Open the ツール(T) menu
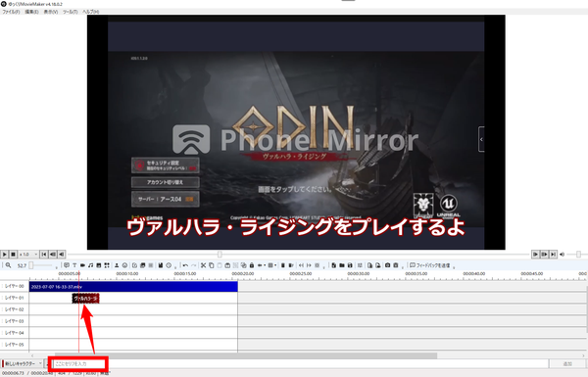Viewport: 588px width, 377px height. pyautogui.click(x=71, y=12)
